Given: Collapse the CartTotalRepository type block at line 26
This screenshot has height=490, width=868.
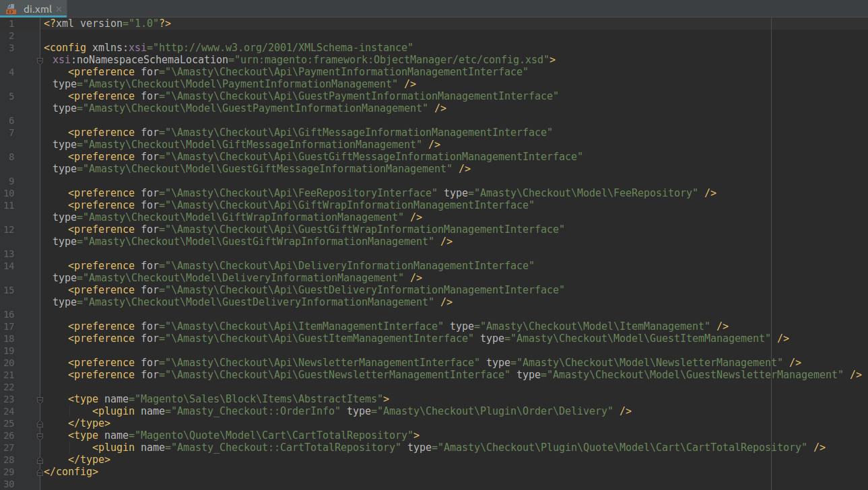Looking at the screenshot, I should coord(40,435).
